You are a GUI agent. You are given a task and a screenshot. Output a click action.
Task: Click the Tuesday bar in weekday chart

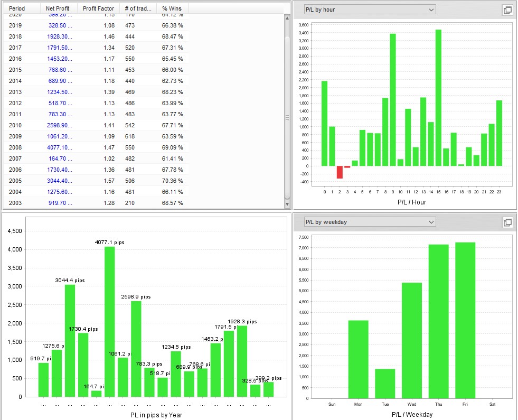(x=385, y=384)
